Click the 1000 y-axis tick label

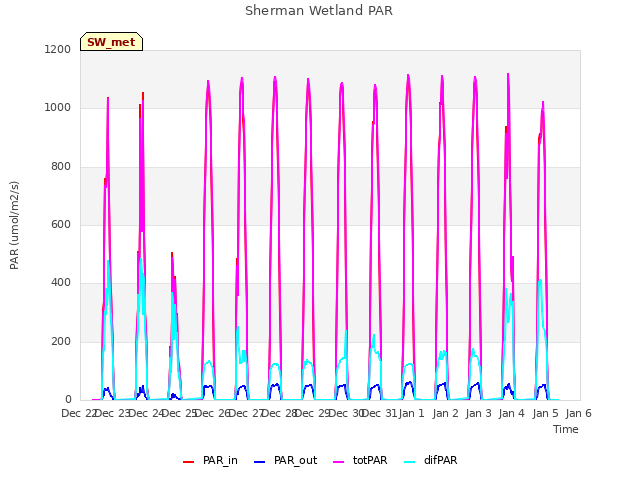click(x=58, y=108)
